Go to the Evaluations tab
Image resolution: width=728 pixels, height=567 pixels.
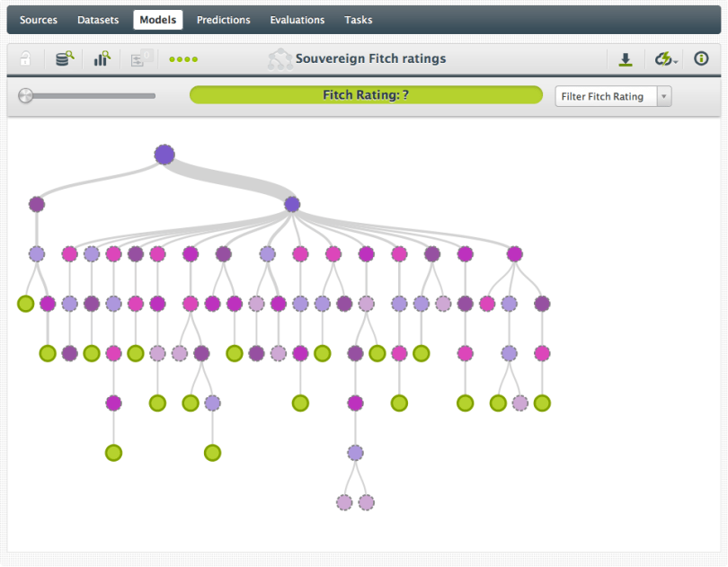(297, 20)
